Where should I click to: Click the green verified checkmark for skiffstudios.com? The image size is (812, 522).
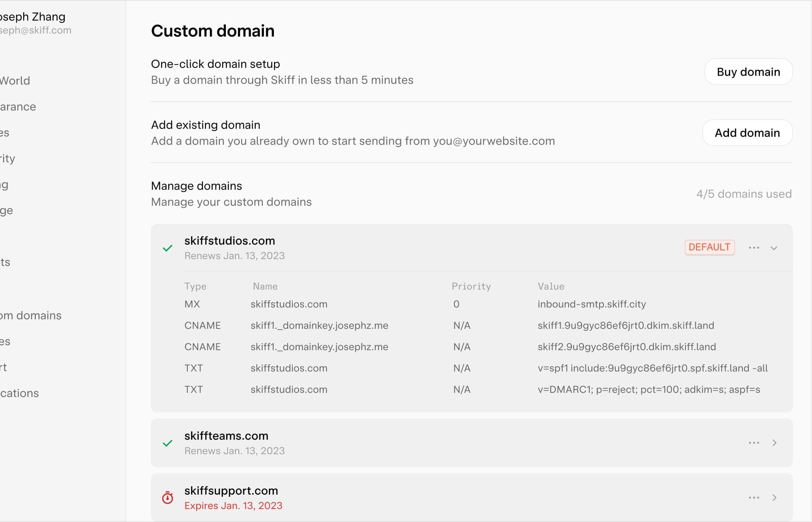[168, 248]
